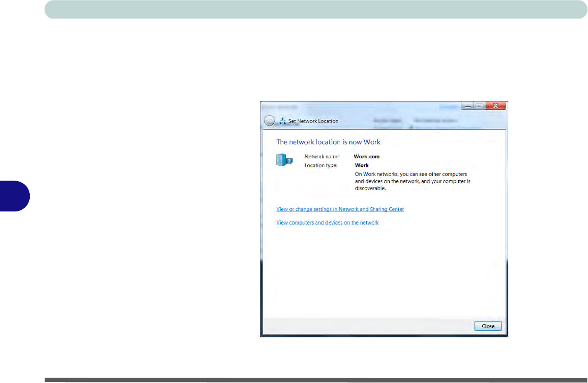This screenshot has height=383, width=588.
Task: Open View or change settings in Network and Sharing Center
Action: pos(340,209)
